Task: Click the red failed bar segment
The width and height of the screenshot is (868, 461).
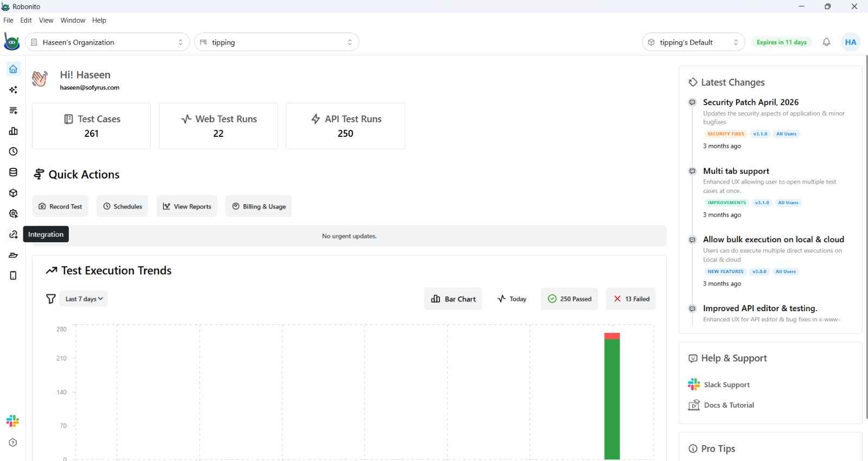Action: 612,336
